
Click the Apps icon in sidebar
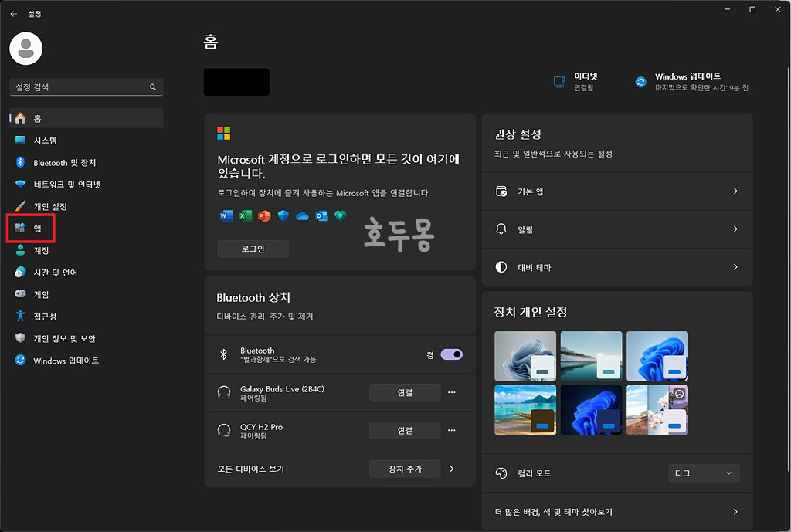point(20,228)
